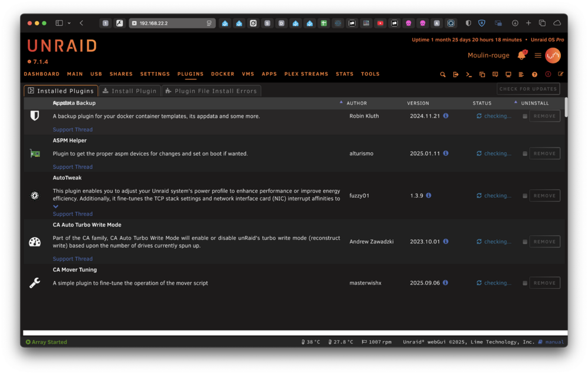Click info icon beside version 2025.09.06
The image size is (588, 374).
click(x=446, y=283)
